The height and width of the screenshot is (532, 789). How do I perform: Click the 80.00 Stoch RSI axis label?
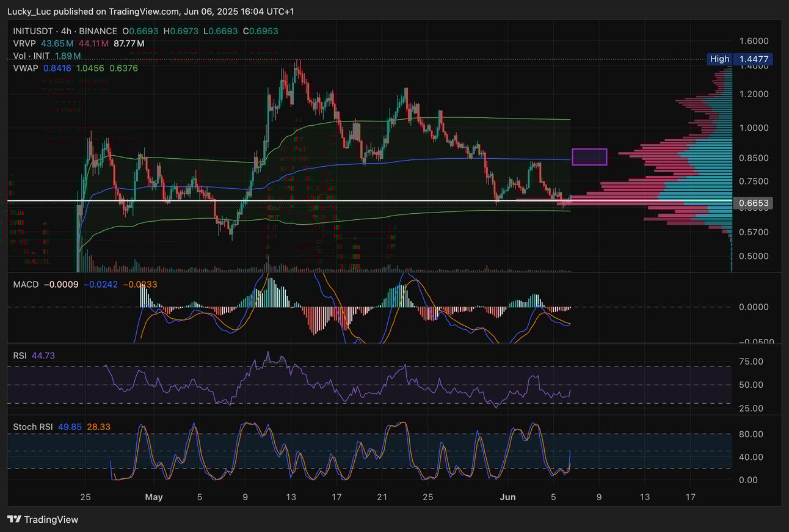tap(751, 434)
